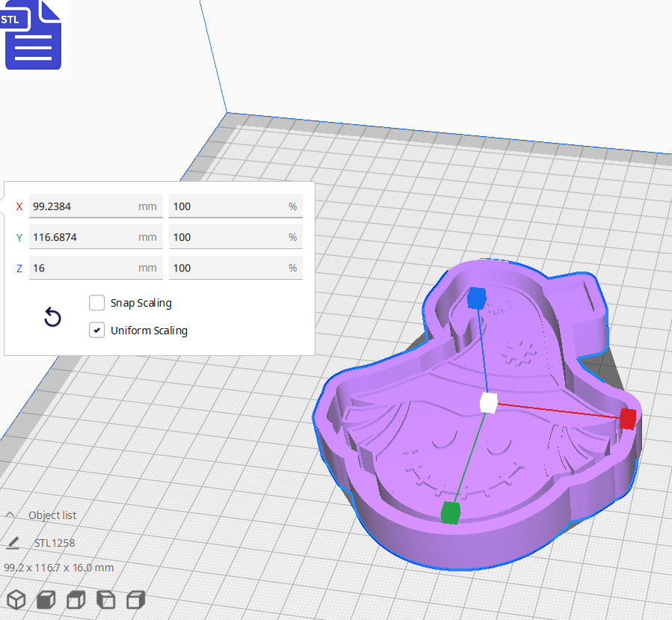This screenshot has width=672, height=620.
Task: Click the X dimension input showing 99.2384
Action: (x=96, y=206)
